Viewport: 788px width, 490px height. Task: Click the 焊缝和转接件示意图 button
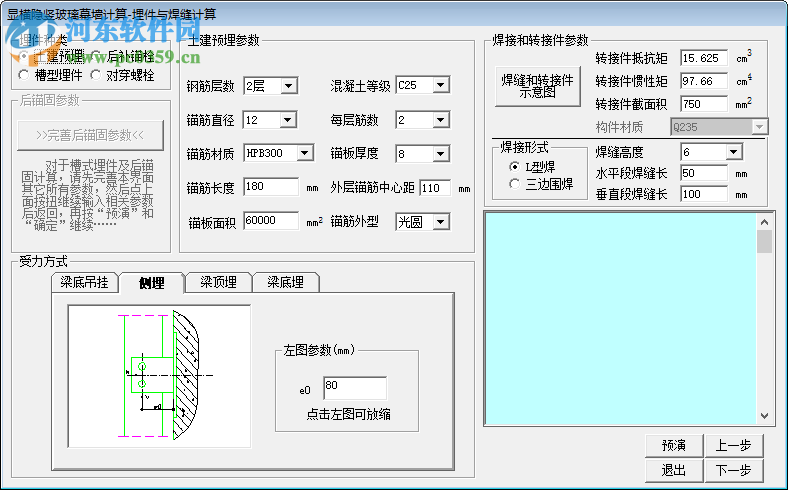[537, 86]
